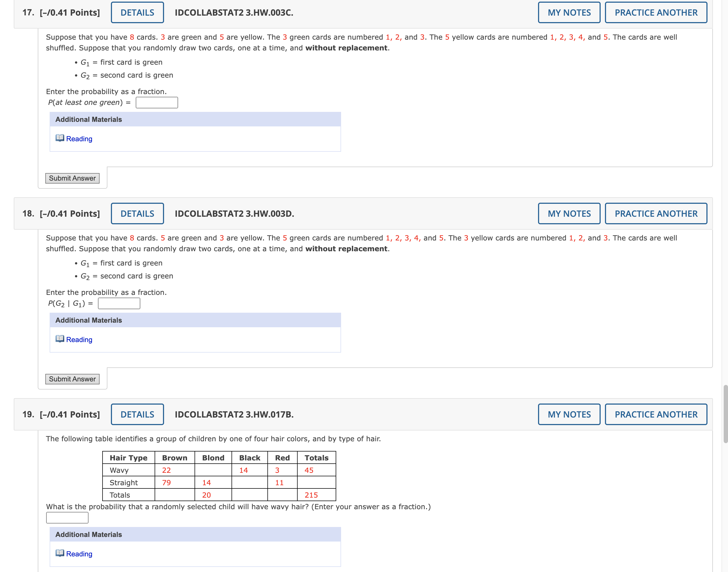Click Reading book icon in question 17
The width and height of the screenshot is (728, 572).
(60, 138)
